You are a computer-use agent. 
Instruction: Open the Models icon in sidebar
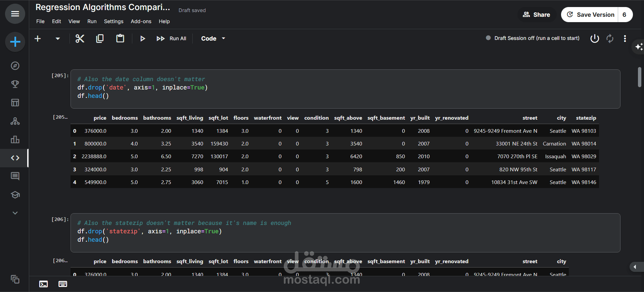click(x=15, y=121)
